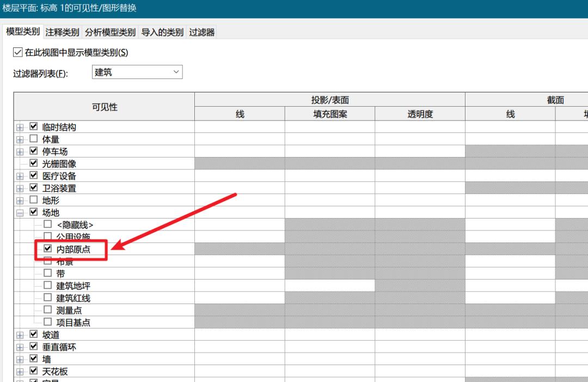The height and width of the screenshot is (382, 588).
Task: Click the 填充图案 column header
Action: (330, 114)
